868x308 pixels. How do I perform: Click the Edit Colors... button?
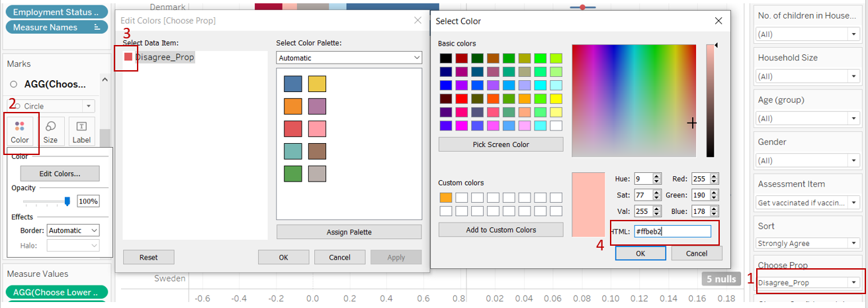pyautogui.click(x=60, y=174)
